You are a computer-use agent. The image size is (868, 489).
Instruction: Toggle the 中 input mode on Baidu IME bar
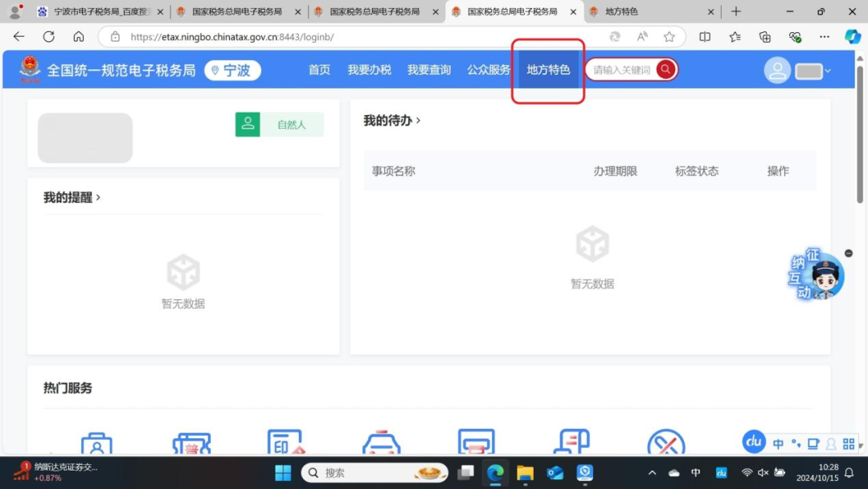(x=778, y=444)
